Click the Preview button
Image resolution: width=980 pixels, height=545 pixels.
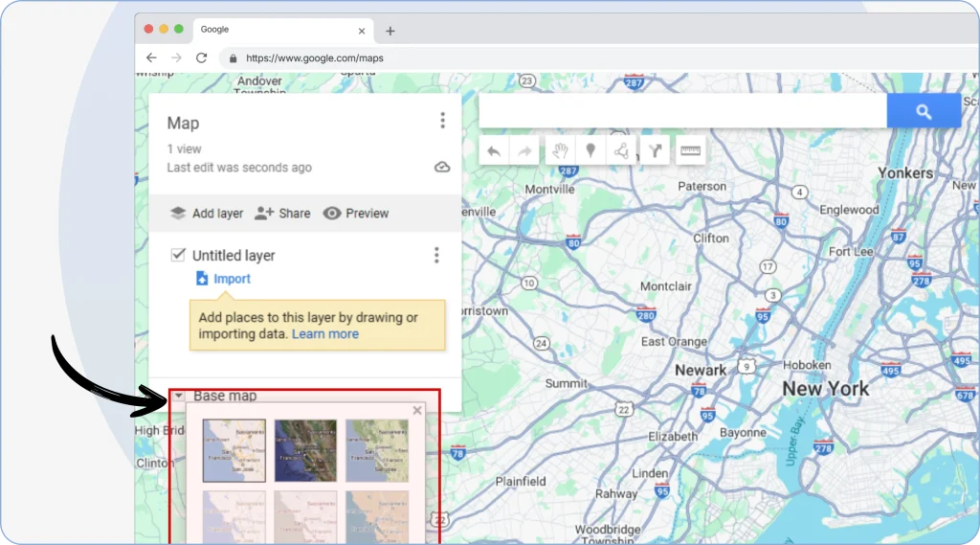pos(356,214)
